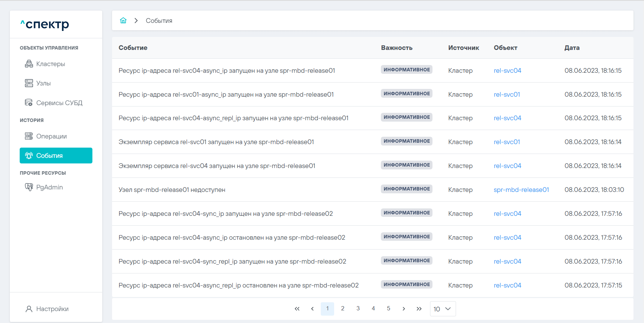Open Сервисы СУБД section

click(x=59, y=103)
